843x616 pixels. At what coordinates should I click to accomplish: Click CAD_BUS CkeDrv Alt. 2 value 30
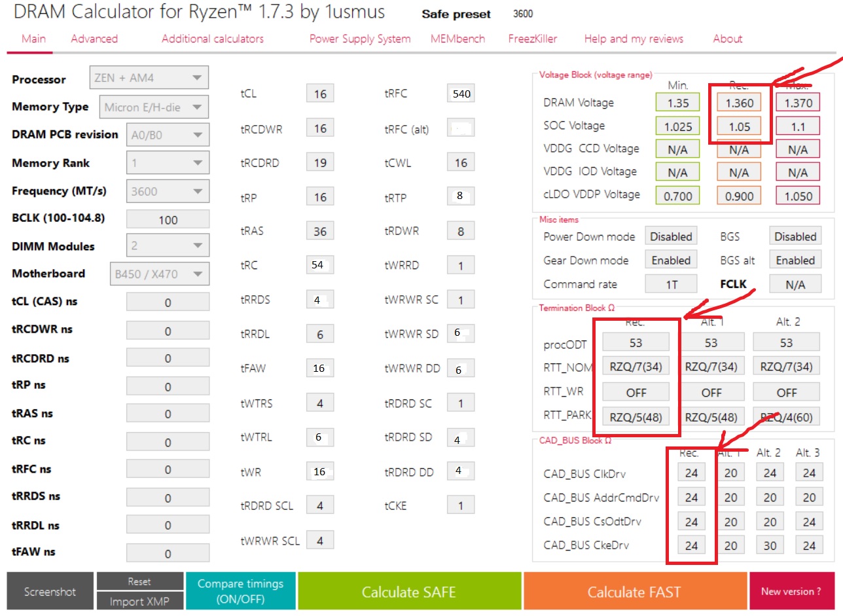point(770,545)
